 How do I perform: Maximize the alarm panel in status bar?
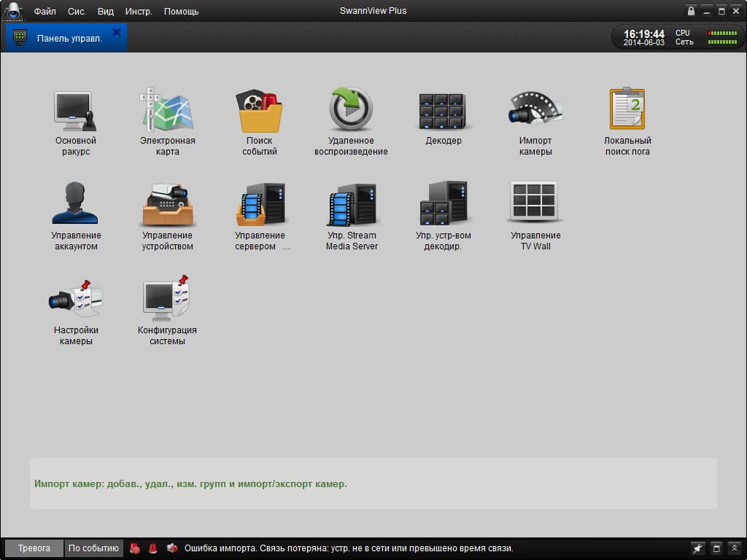click(716, 548)
